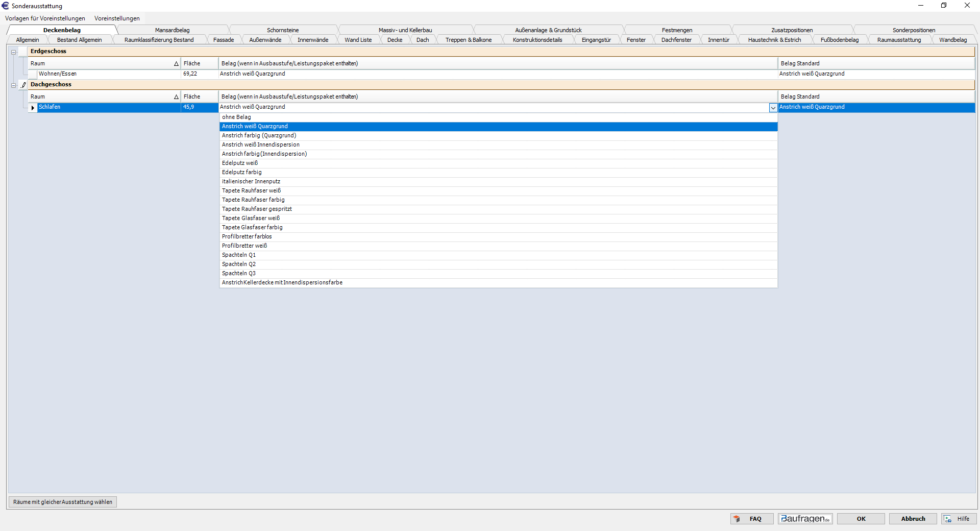Click the FAQ button icon

click(x=737, y=519)
